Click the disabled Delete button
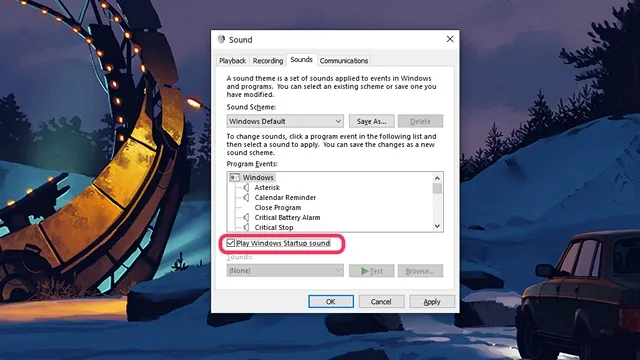Viewport: 640px width, 360px height. [x=420, y=121]
